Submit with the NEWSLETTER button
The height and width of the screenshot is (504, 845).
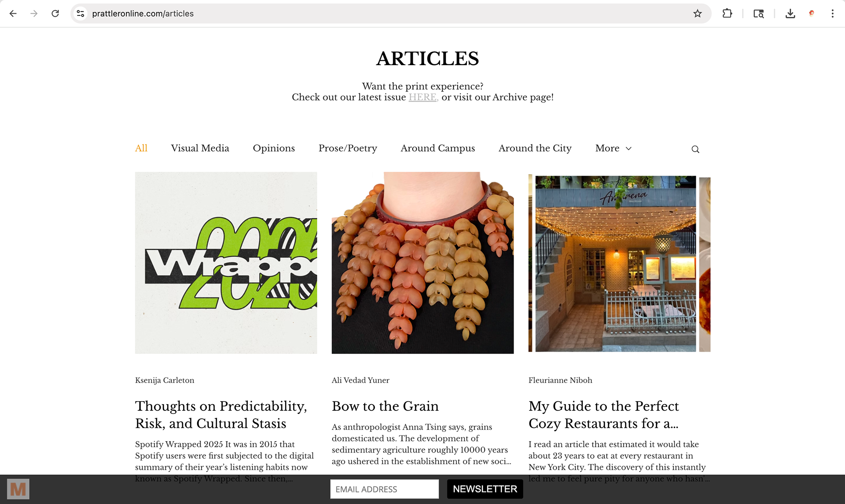coord(485,489)
